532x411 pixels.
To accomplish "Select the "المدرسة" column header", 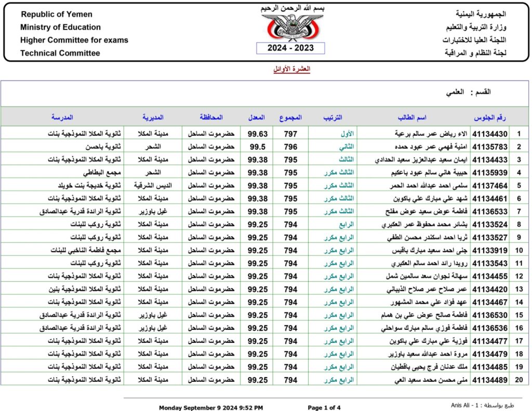I will pos(62,116).
